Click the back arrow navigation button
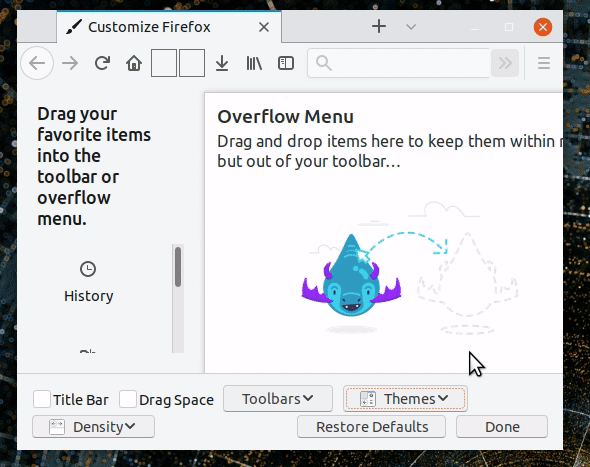The height and width of the screenshot is (467, 590). (x=37, y=63)
